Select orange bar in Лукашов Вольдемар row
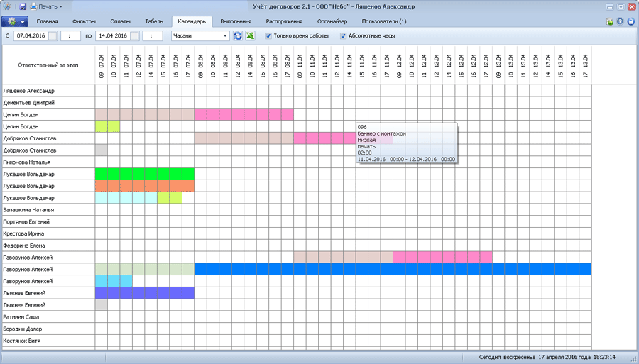This screenshot has width=639, height=364. (x=145, y=186)
